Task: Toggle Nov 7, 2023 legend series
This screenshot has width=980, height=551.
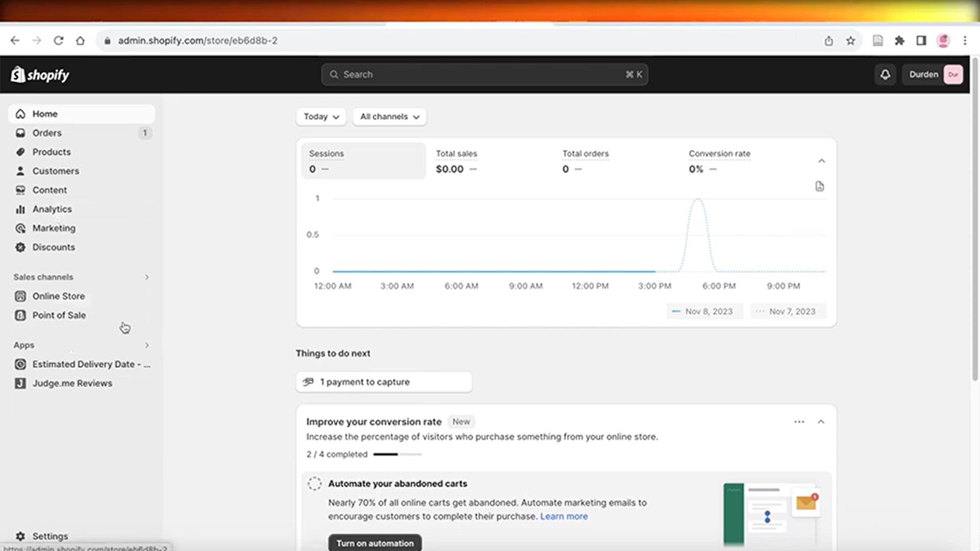Action: (788, 311)
